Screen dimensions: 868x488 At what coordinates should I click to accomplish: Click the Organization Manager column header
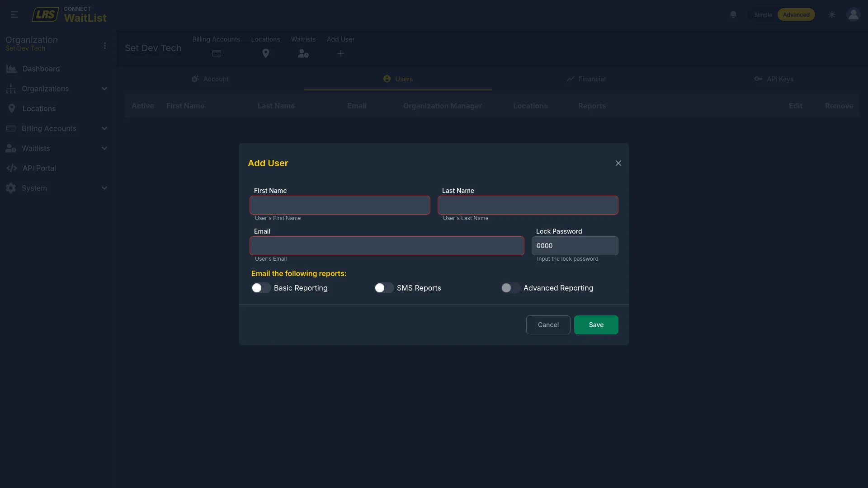(442, 106)
